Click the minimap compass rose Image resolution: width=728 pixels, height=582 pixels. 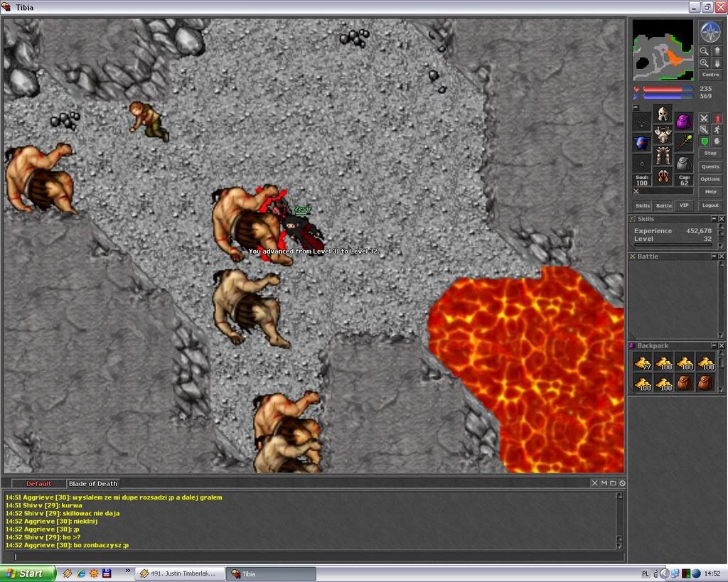[x=710, y=32]
